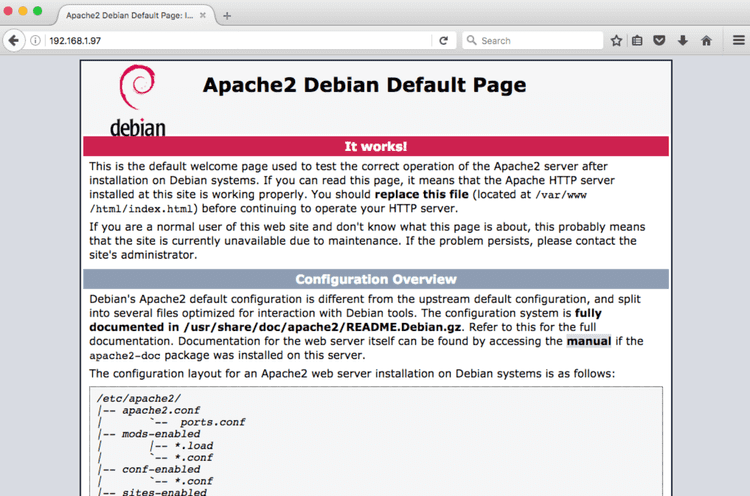This screenshot has height=496, width=750.
Task: Click the macOS yellow minimize button
Action: [23, 11]
